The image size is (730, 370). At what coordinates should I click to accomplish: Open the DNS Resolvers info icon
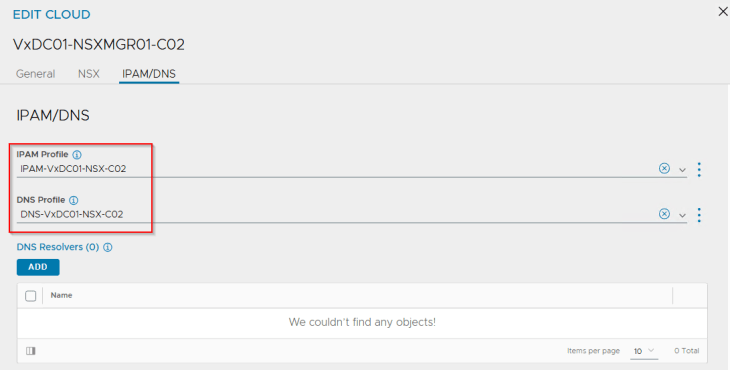pyautogui.click(x=108, y=247)
